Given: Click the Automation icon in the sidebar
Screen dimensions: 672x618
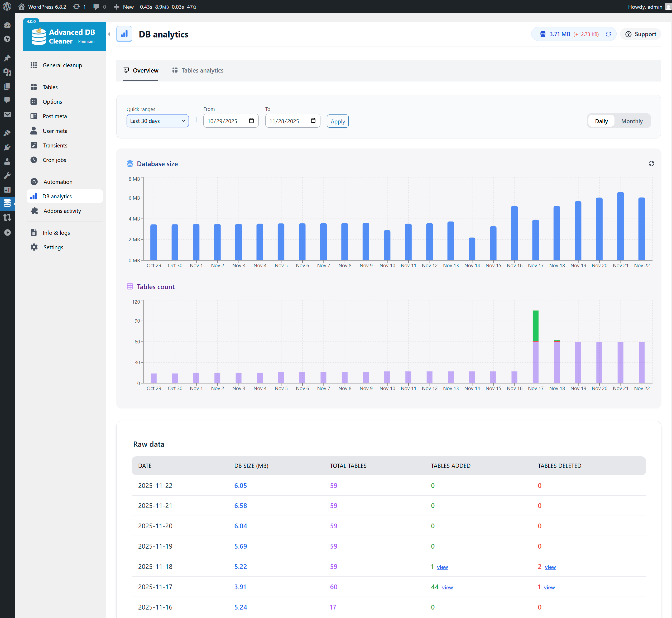Looking at the screenshot, I should 35,181.
